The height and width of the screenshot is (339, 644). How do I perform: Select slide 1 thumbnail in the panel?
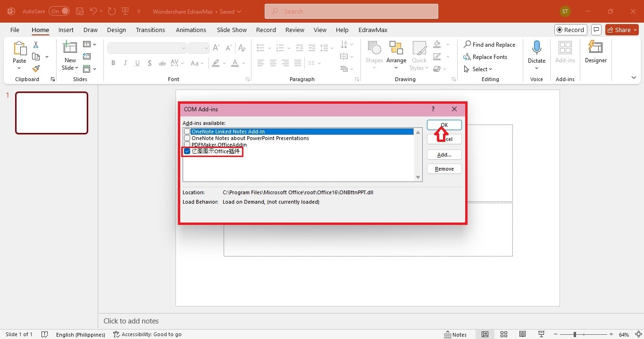click(x=51, y=113)
